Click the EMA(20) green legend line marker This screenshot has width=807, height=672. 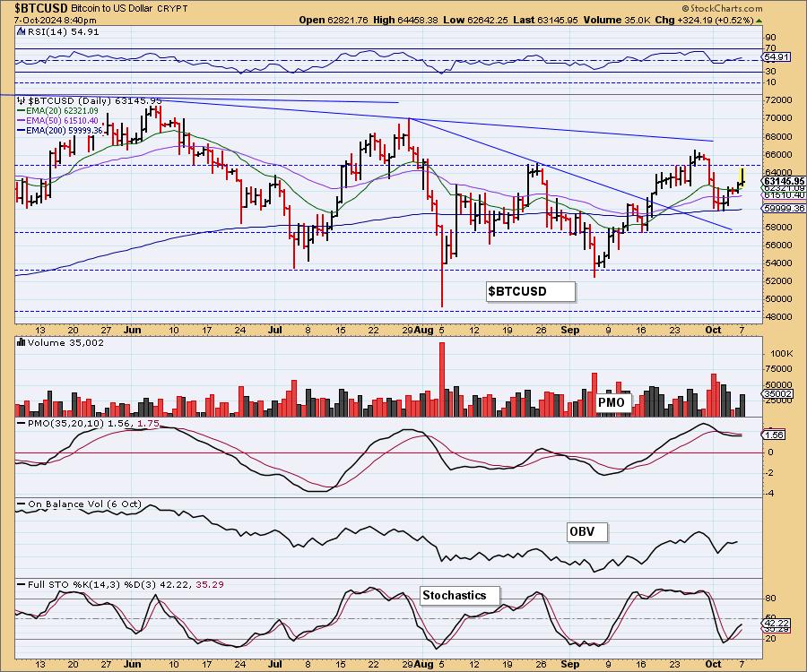pos(22,111)
